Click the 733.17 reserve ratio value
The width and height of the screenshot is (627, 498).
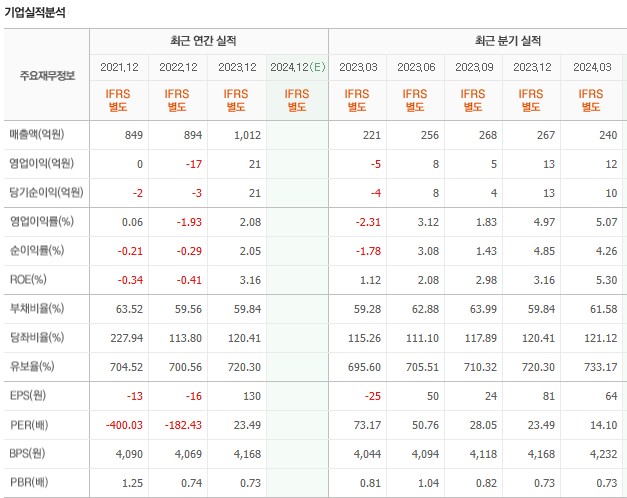tap(601, 367)
